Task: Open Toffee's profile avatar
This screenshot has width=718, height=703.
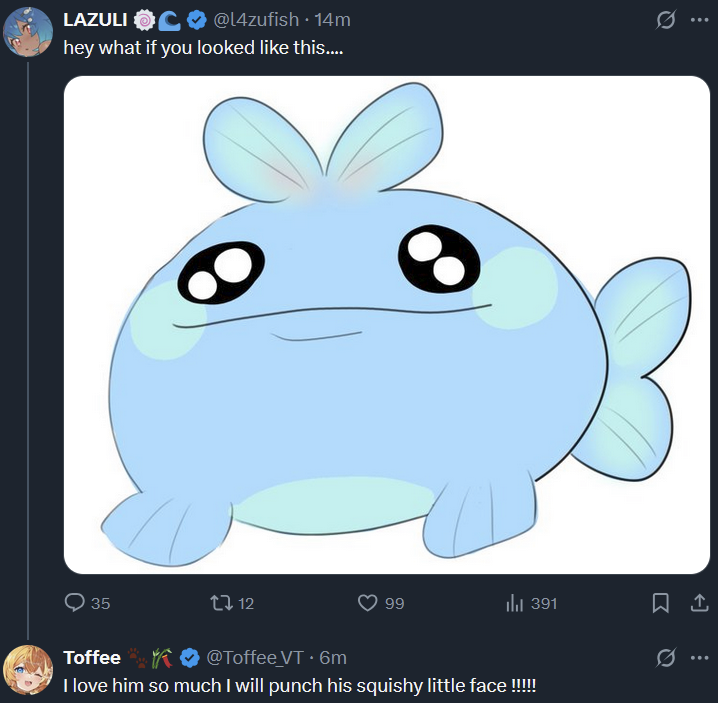Action: click(27, 669)
